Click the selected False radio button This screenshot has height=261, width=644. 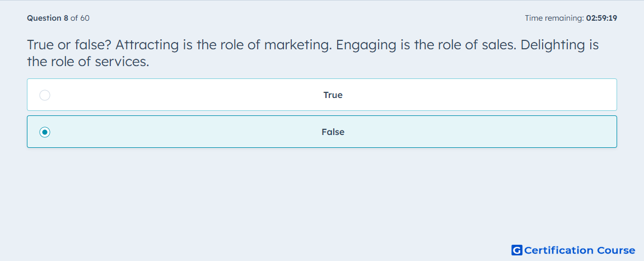point(45,132)
